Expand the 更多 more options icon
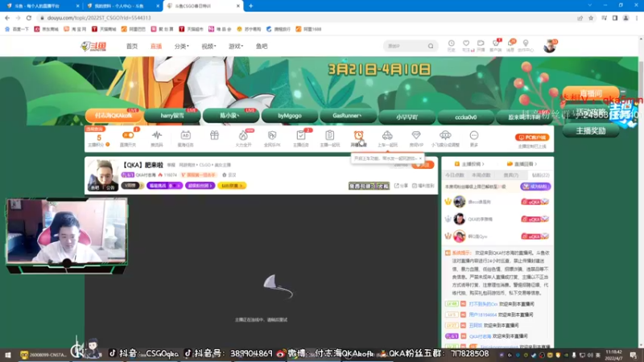Viewport: 644px width, 362px height. point(474,135)
